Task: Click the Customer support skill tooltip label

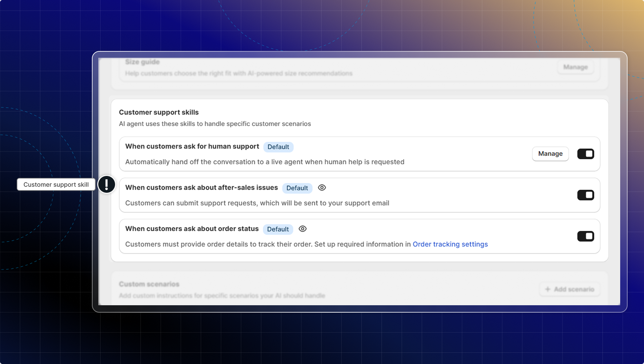Action: 56,185
